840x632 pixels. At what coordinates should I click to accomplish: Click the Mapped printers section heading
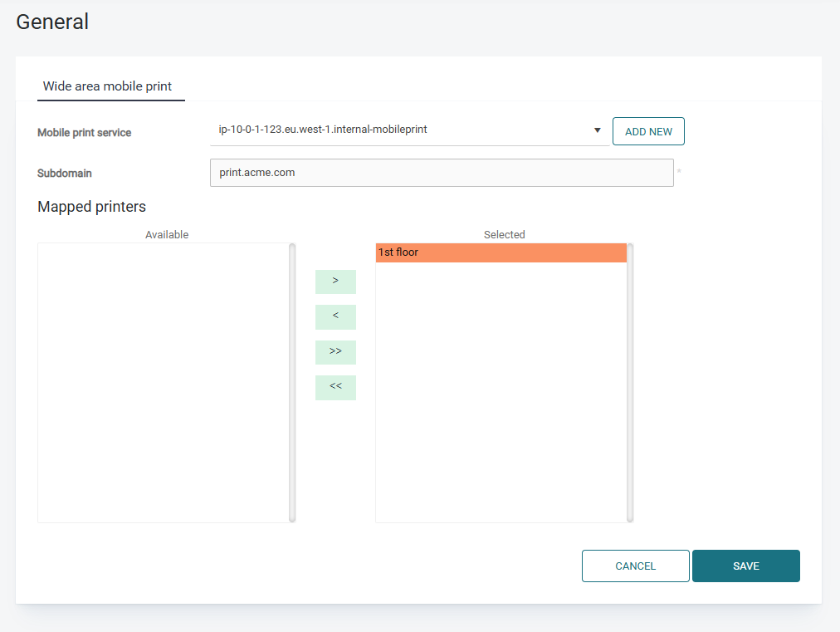91,207
